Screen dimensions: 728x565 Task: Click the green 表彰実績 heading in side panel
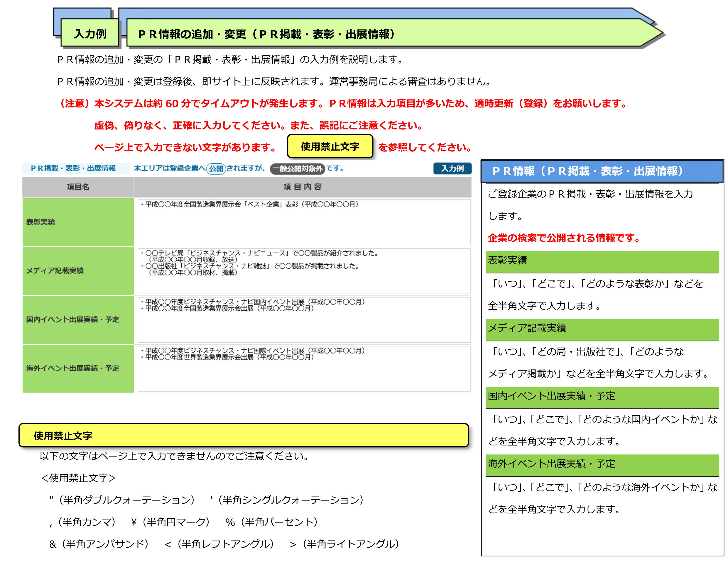tap(602, 261)
